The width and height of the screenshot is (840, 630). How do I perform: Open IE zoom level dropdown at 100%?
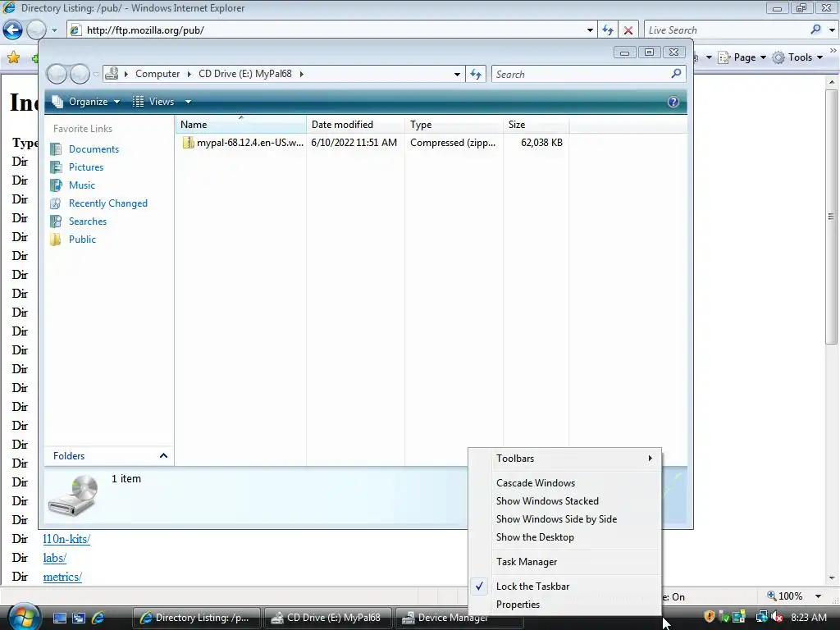pyautogui.click(x=818, y=596)
